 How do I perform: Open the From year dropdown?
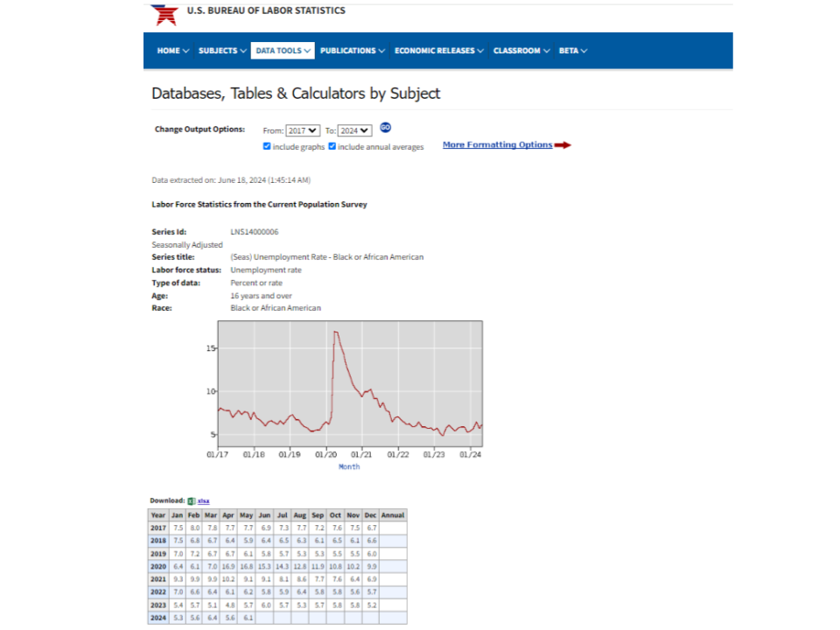coord(303,130)
